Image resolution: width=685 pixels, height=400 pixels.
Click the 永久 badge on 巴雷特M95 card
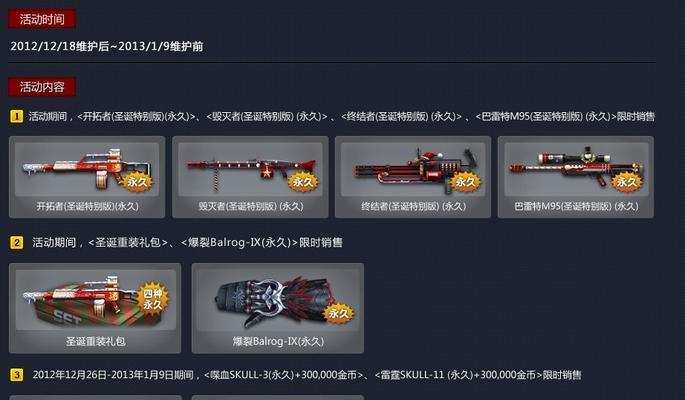627,182
